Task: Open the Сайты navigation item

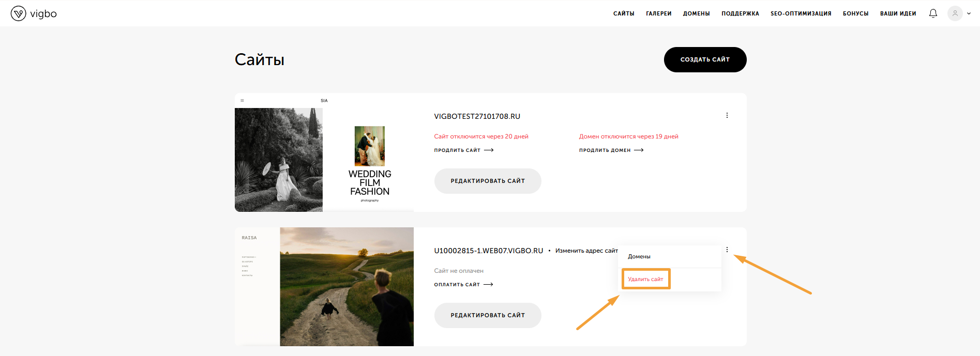Action: pos(624,13)
